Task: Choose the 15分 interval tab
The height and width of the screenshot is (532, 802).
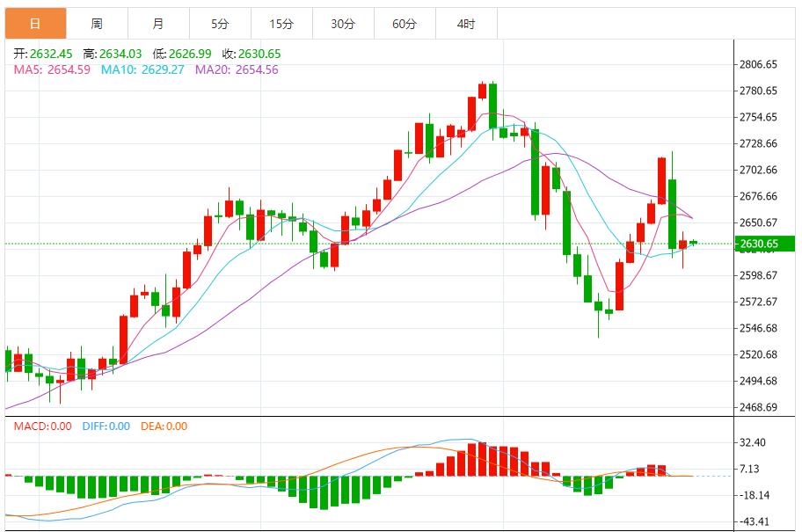Action: [x=281, y=24]
